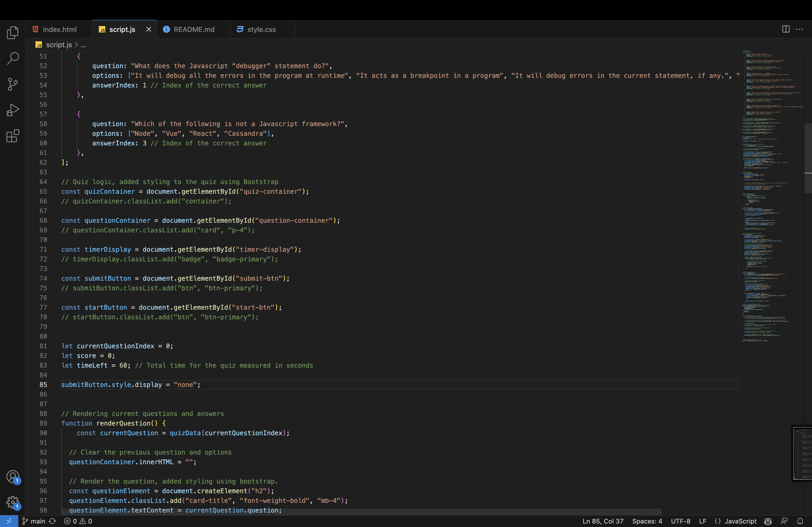Viewport: 812px width, 527px height.
Task: Click the Accounts icon in the activity bar
Action: click(13, 477)
